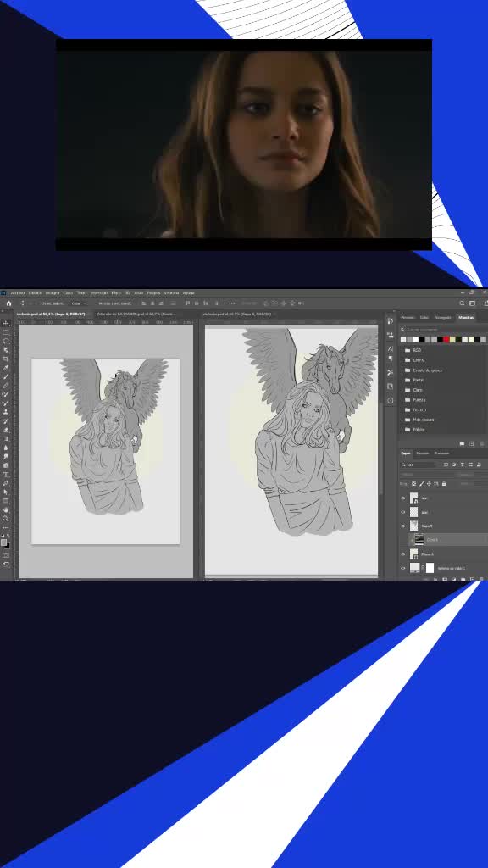
Task: Pick the red swatch in Muestras
Action: [x=446, y=339]
